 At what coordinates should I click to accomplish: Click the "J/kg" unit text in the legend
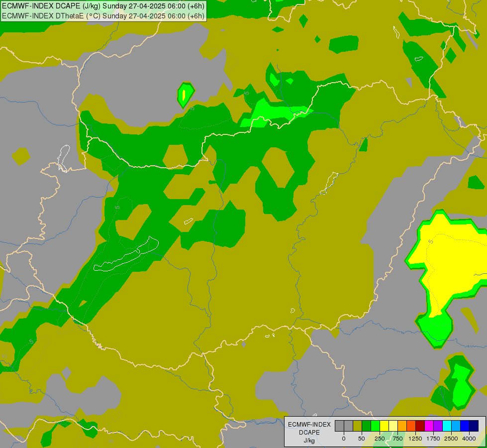click(309, 441)
